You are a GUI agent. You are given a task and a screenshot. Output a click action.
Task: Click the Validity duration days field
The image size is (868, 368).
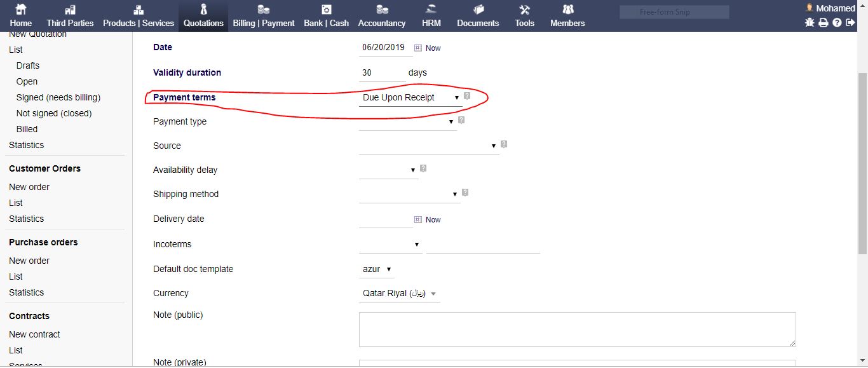pos(381,73)
